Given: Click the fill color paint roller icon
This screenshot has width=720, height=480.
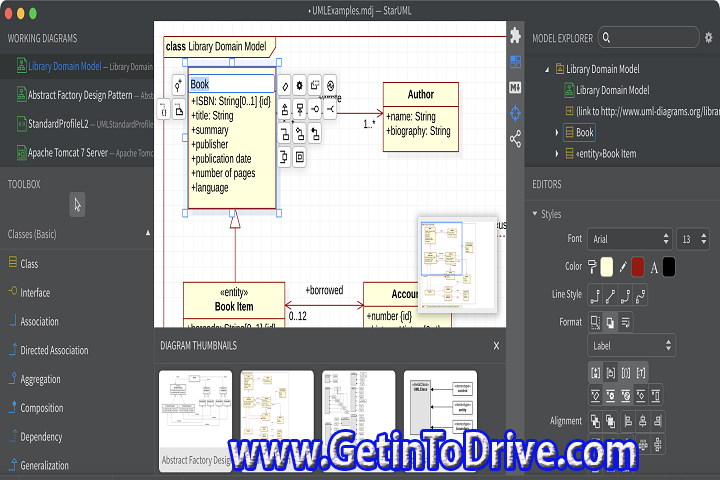Looking at the screenshot, I should [592, 267].
